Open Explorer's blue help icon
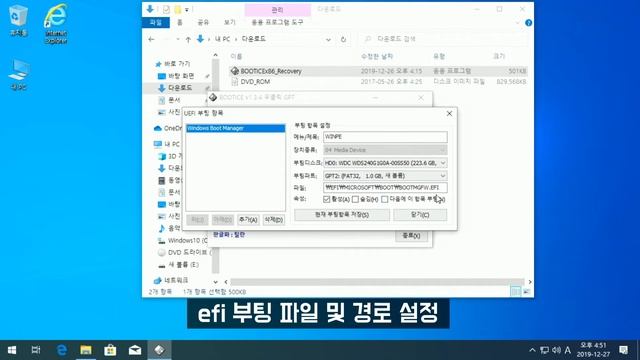The height and width of the screenshot is (360, 640). coord(529,23)
